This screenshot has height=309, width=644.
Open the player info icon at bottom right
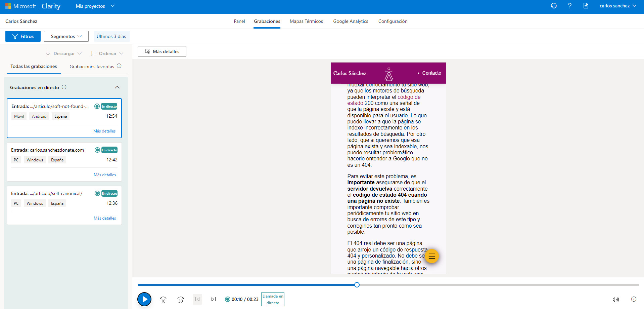634,299
